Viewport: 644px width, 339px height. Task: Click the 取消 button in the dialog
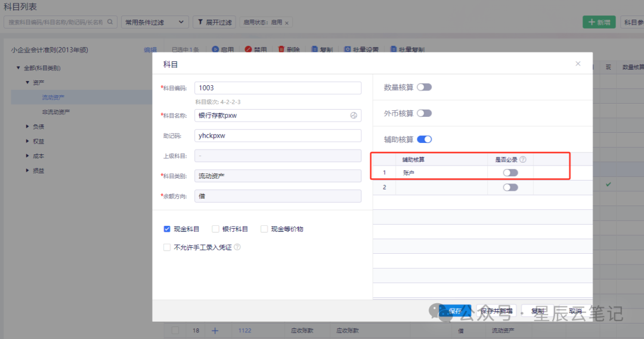(x=575, y=311)
